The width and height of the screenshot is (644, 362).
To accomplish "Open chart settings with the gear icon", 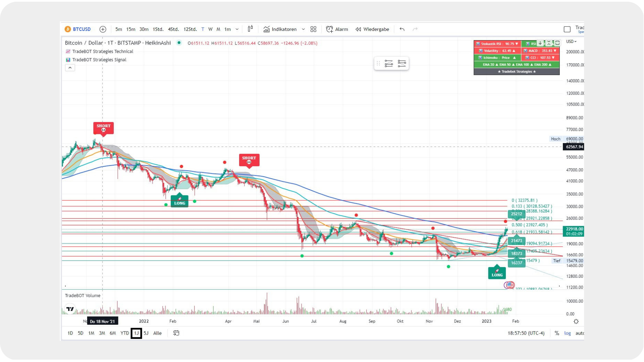I will (576, 321).
